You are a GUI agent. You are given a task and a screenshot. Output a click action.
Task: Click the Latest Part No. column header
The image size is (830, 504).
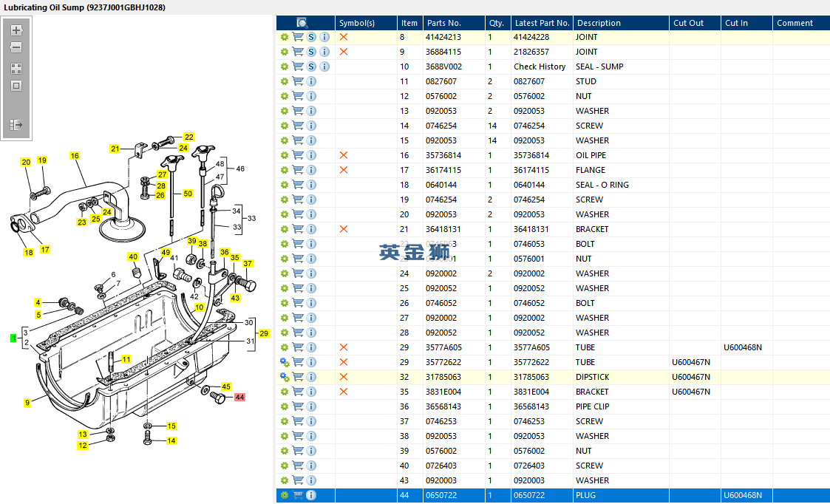[x=542, y=23]
